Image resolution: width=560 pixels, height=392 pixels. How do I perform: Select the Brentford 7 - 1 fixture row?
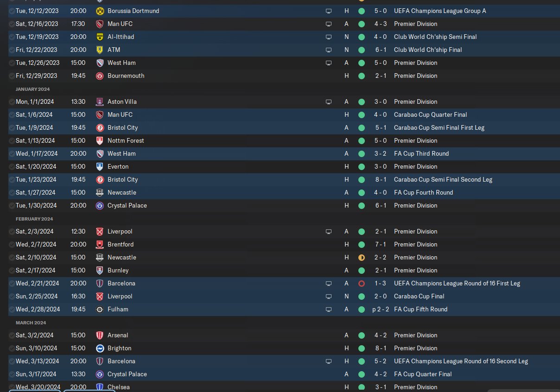(x=284, y=244)
